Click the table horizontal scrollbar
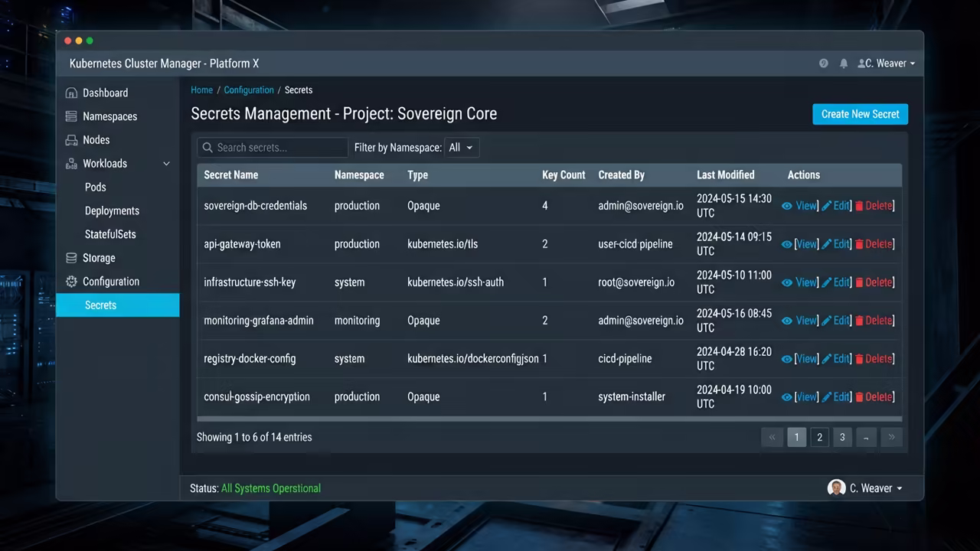The height and width of the screenshot is (551, 980). (x=549, y=419)
